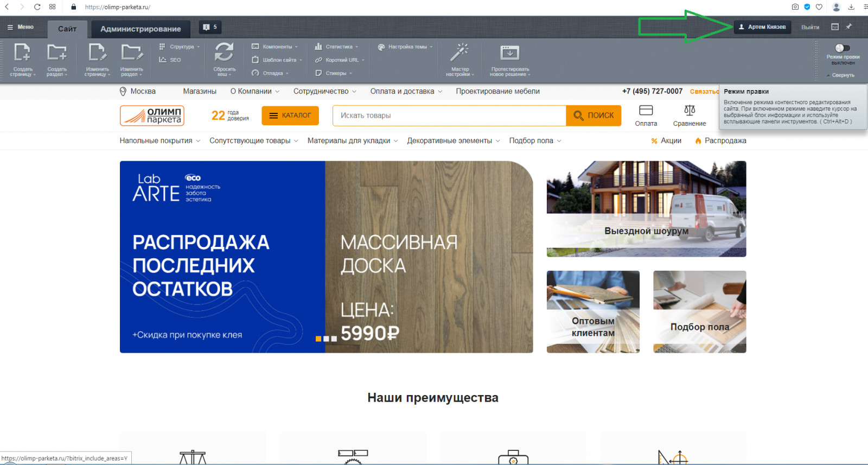Click the Создать раздел folder icon

point(56,53)
